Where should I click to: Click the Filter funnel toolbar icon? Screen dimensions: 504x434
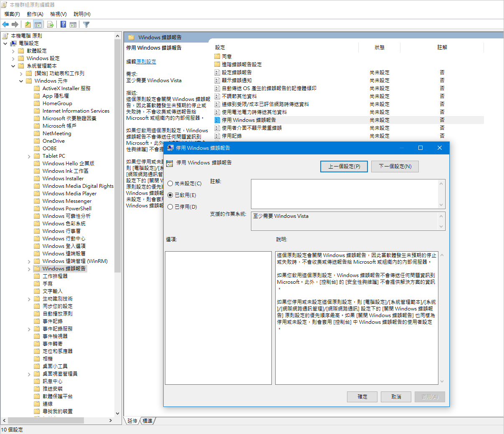click(86, 25)
